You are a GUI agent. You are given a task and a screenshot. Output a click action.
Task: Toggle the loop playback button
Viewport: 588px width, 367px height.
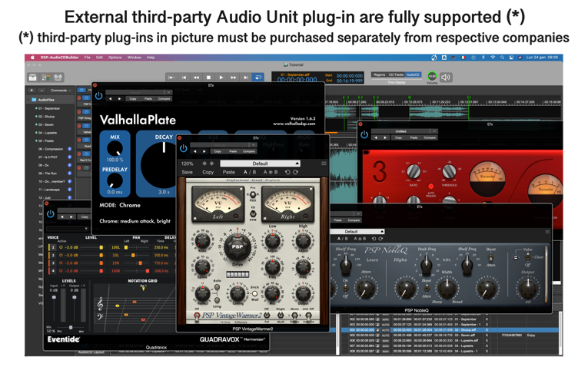coord(257,78)
